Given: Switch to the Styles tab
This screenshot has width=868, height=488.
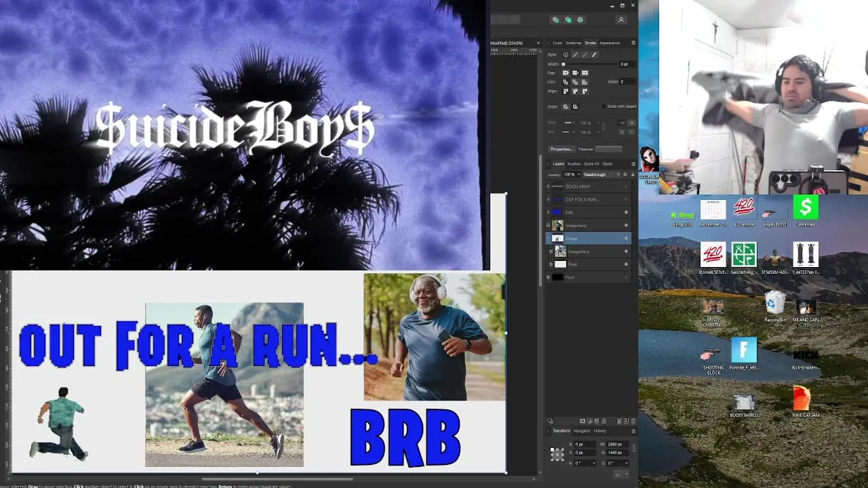Looking at the screenshot, I should click(x=608, y=164).
